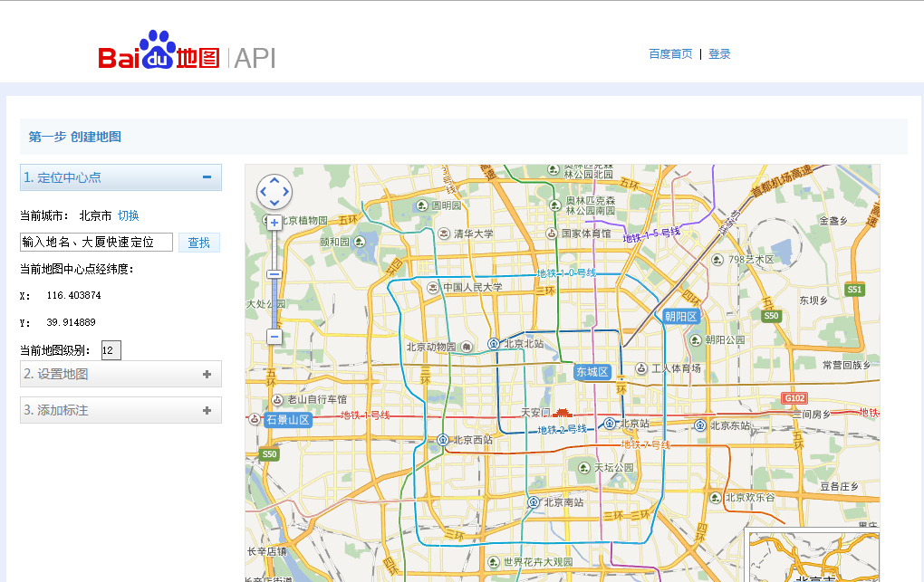Click the pan-right arrow on the map compass
The width and height of the screenshot is (924, 582).
pyautogui.click(x=285, y=192)
